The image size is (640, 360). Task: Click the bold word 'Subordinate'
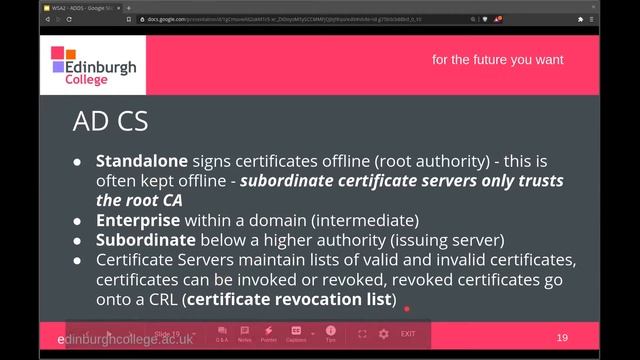(146, 240)
